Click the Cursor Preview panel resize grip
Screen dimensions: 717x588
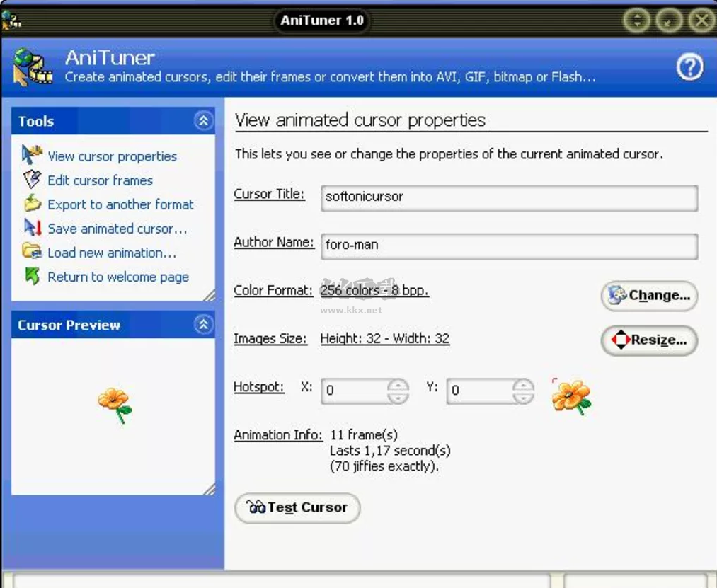pos(210,489)
